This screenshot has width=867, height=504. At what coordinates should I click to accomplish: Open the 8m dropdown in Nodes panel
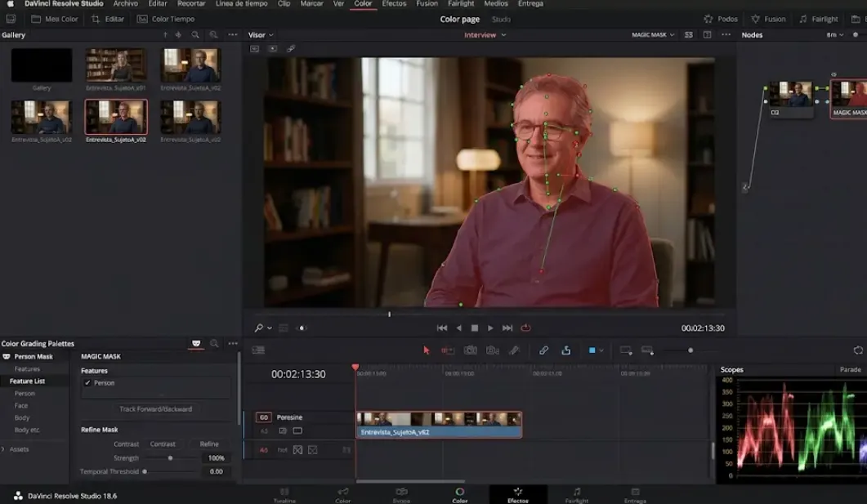[835, 35]
